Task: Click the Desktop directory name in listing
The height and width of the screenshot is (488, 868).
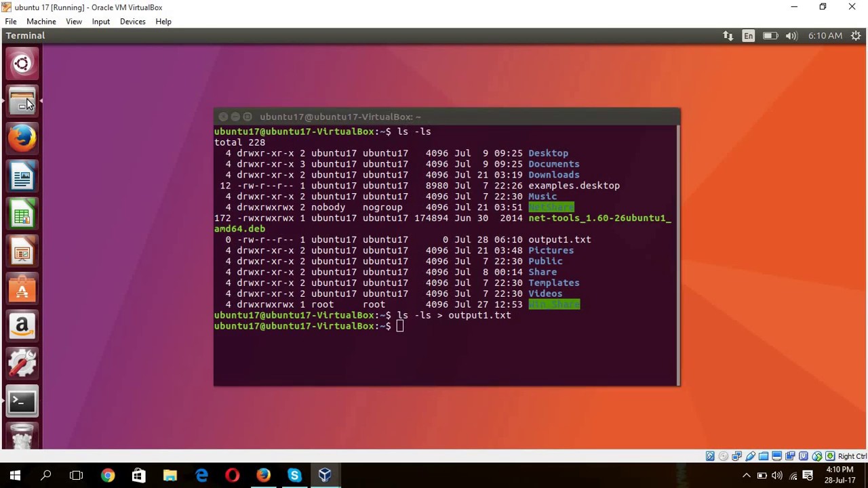Action: [x=548, y=153]
